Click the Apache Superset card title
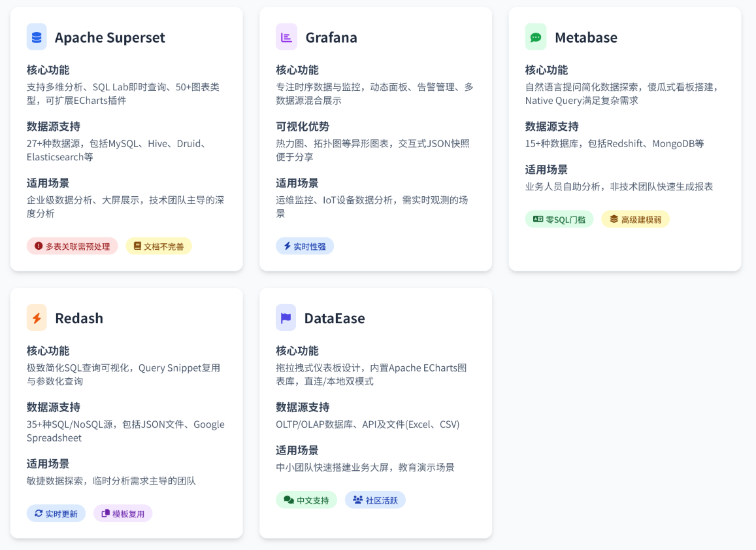 pyautogui.click(x=110, y=37)
